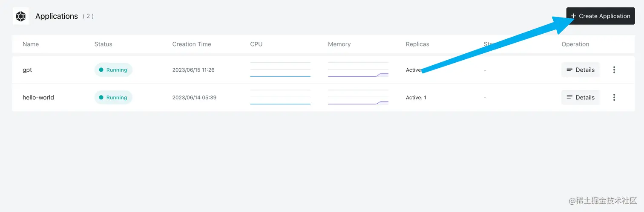
Task: Click the Running status badge for hello-world
Action: pos(113,97)
